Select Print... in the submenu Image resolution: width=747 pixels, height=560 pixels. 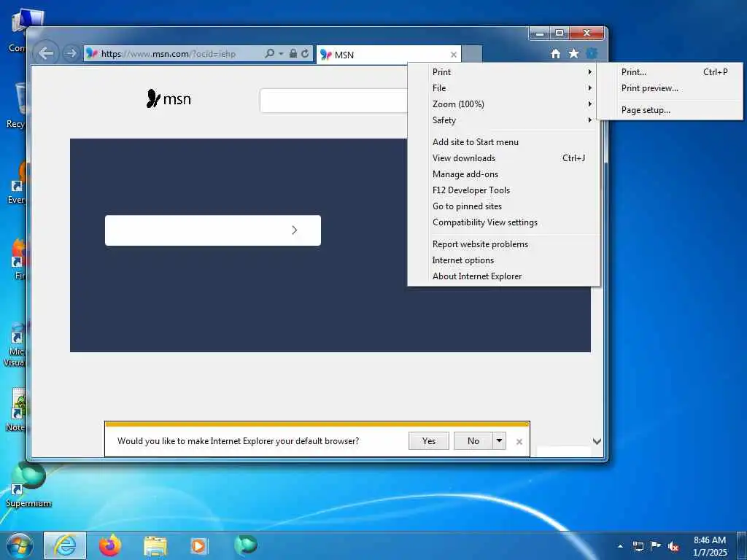click(670, 72)
